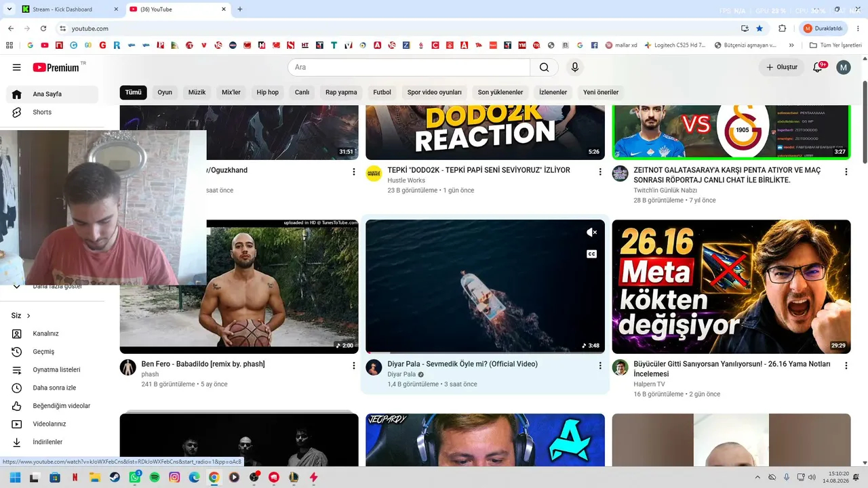The image size is (868, 488).
Task: Open the 'DODO2K REACTION' video thumbnail
Action: pos(485,133)
